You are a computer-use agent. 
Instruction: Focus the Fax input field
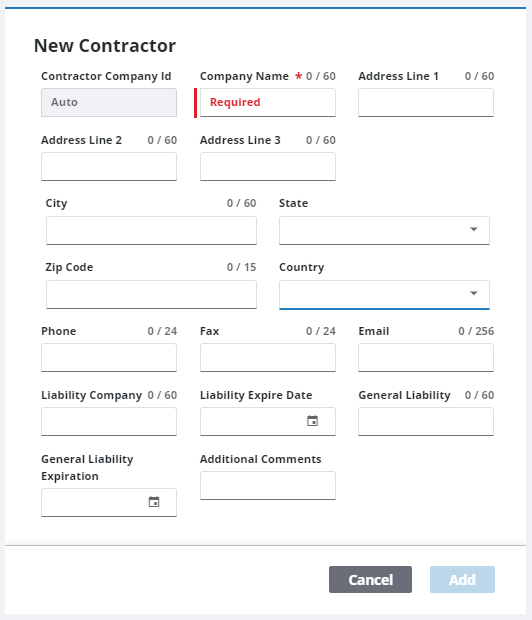tap(268, 357)
